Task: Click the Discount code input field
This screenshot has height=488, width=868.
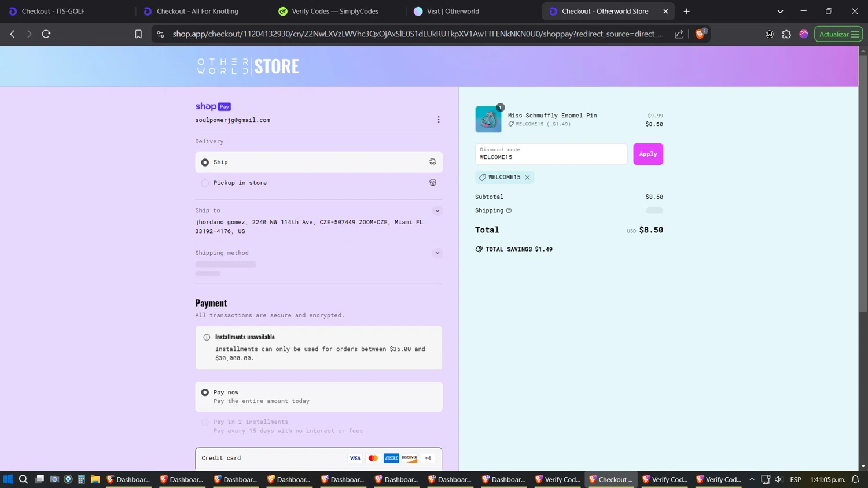Action: (x=551, y=154)
